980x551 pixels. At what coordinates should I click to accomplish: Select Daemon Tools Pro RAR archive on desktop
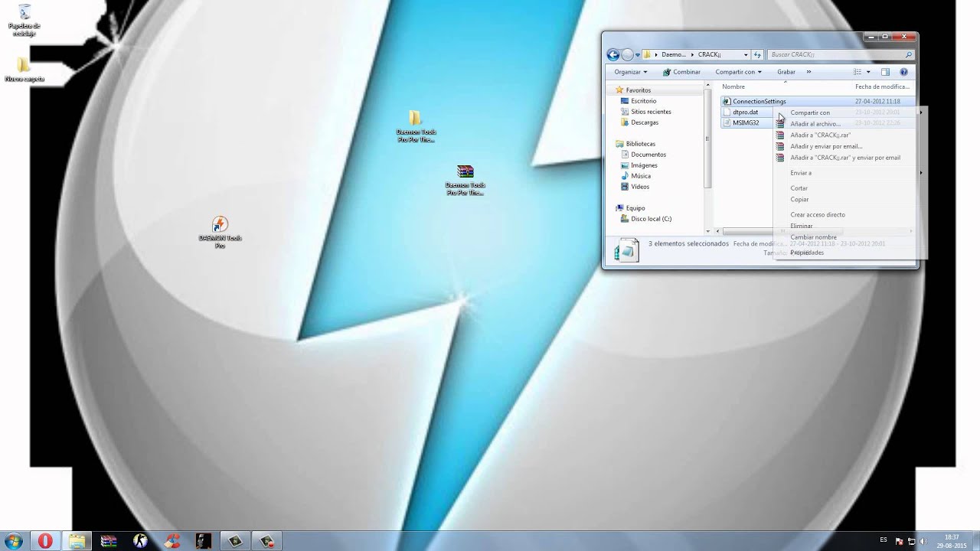coord(465,180)
